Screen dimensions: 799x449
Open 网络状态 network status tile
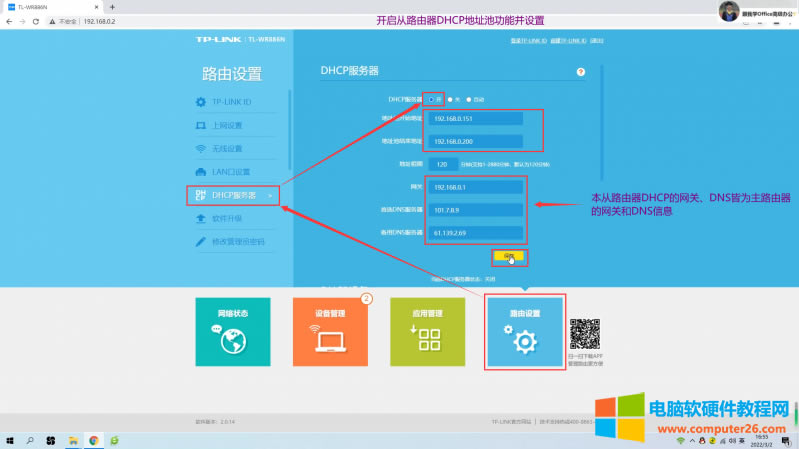[x=233, y=331]
